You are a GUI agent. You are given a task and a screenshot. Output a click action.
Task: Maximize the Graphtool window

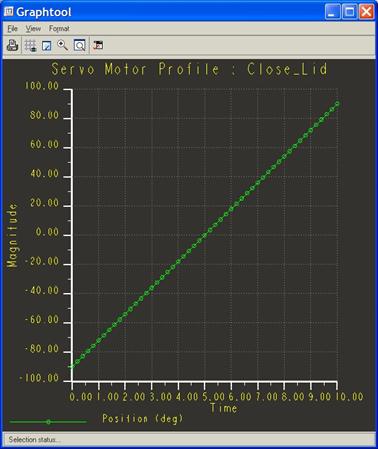click(349, 12)
